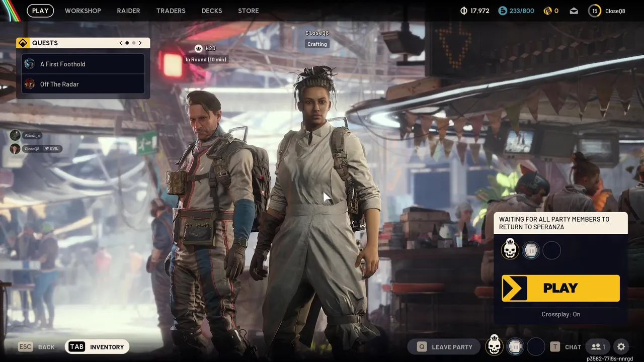
Task: Click the coin currency icon beside 17,972
Action: [464, 11]
